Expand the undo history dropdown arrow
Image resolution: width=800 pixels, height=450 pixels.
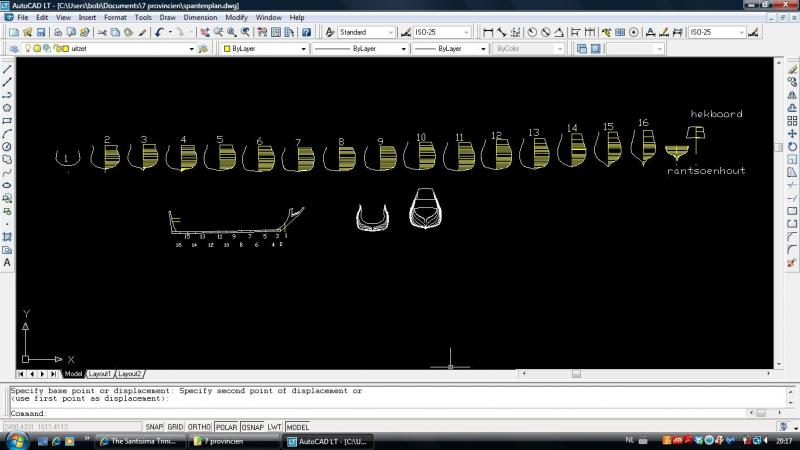click(170, 32)
